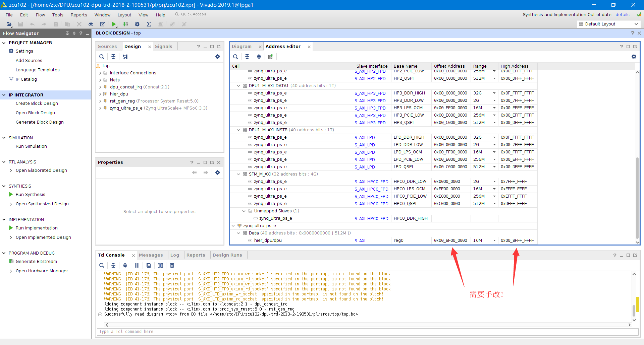Expand all rows in Address Editor
This screenshot has height=345, width=644.
coord(259,57)
